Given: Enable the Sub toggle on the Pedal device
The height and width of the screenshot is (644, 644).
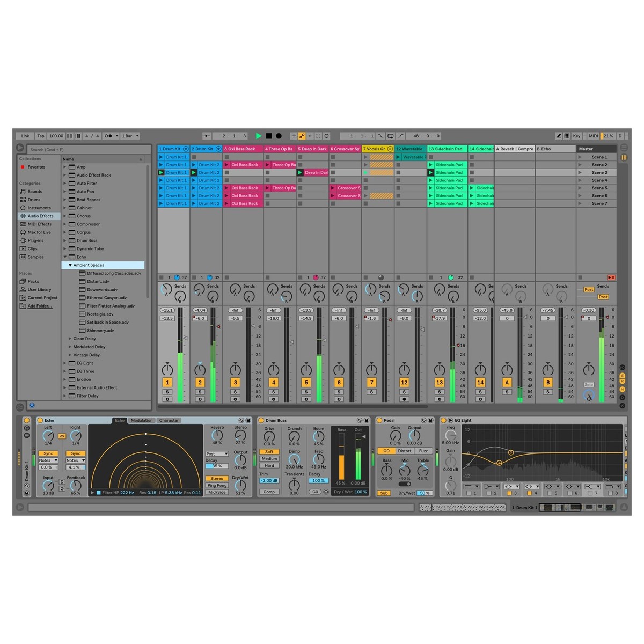Looking at the screenshot, I should [384, 493].
